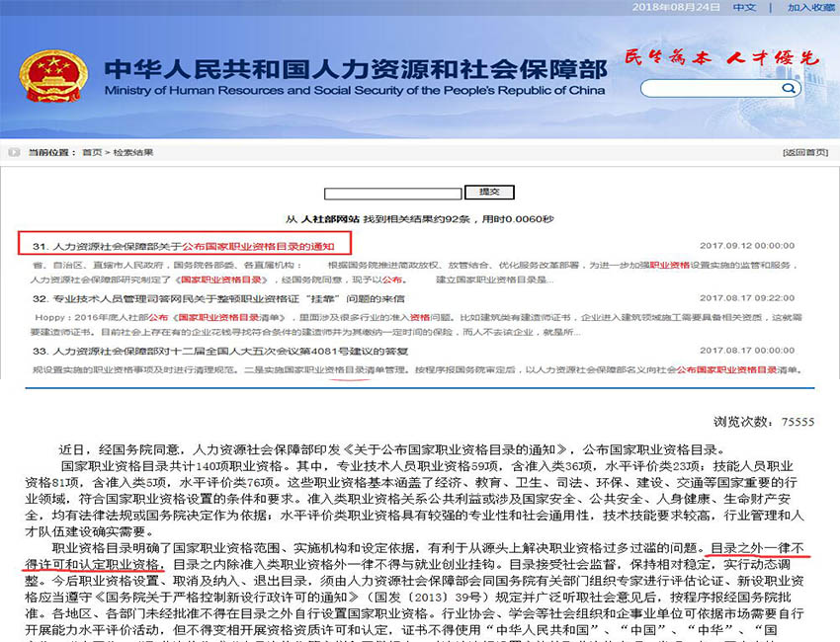Click the 浏览次数: 75555 view counter
This screenshot has width=840, height=642.
763,422
